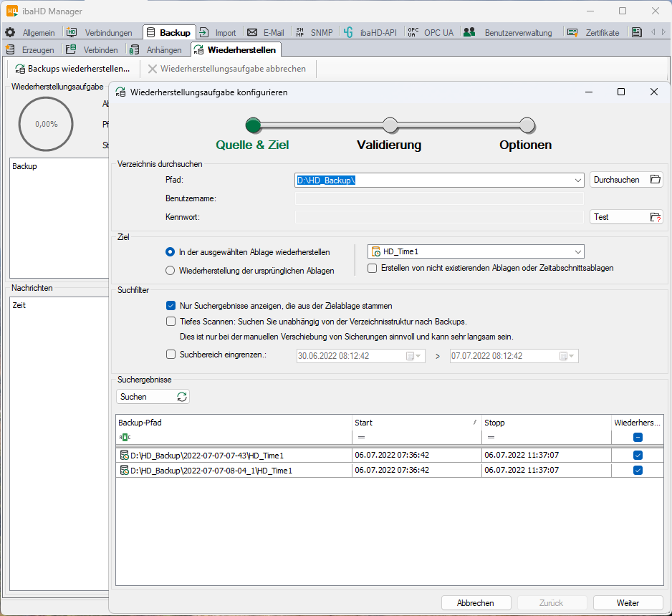Enable the Tiefes Scannen checkbox
The height and width of the screenshot is (616, 672).
(171, 322)
